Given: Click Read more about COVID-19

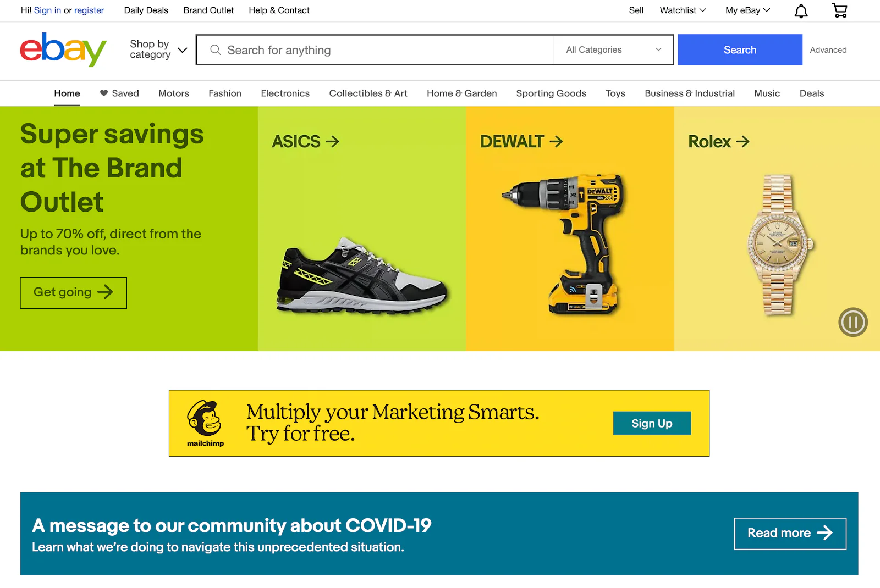Looking at the screenshot, I should [790, 533].
